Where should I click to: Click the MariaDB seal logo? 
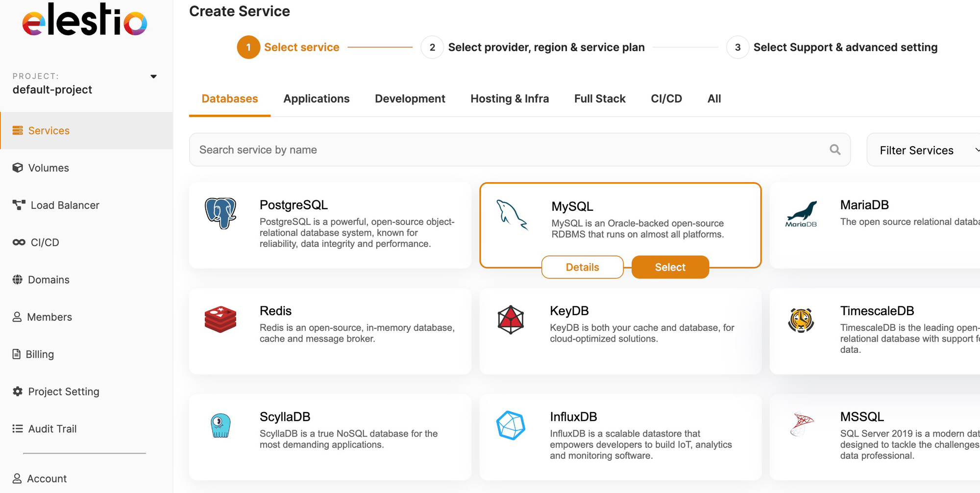click(x=802, y=214)
